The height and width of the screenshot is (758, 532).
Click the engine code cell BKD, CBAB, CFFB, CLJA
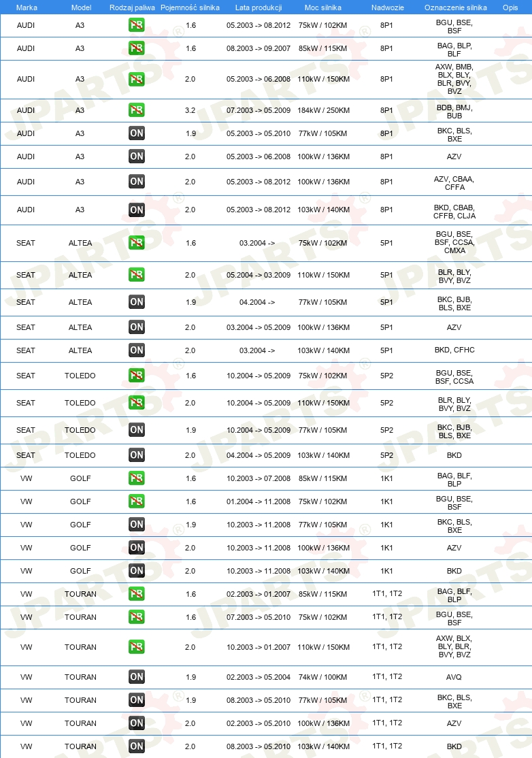[454, 212]
